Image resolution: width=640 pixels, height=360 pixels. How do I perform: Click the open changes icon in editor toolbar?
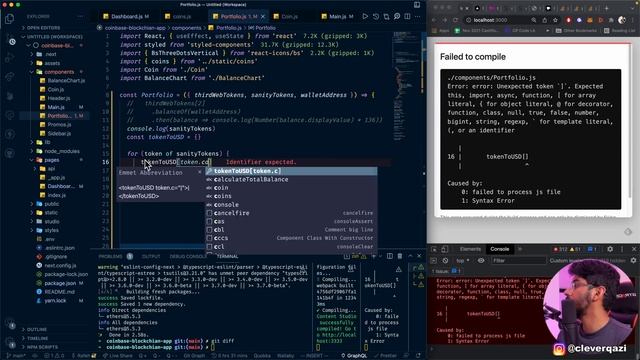click(386, 16)
